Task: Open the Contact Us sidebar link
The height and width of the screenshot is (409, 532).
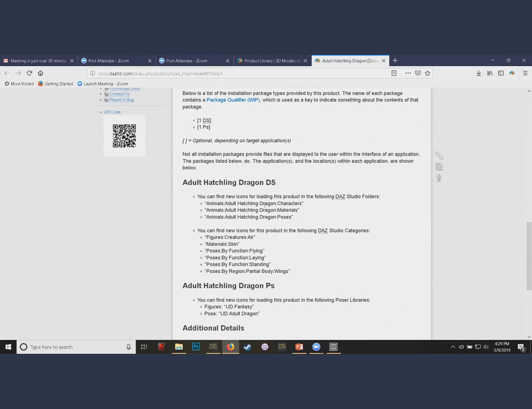Action: coord(119,94)
